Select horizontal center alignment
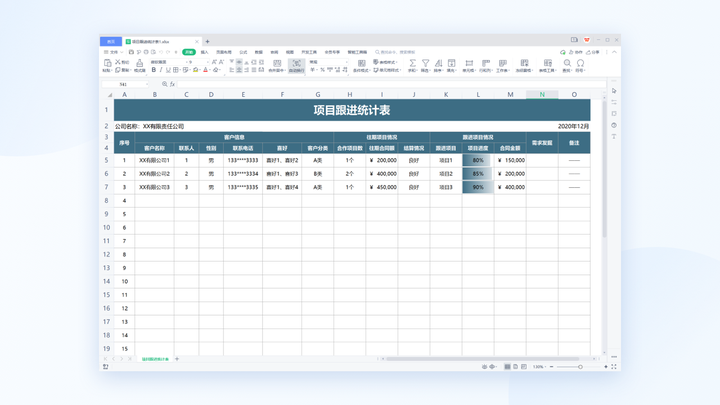Viewport: 720px width, 405px height. pos(239,70)
